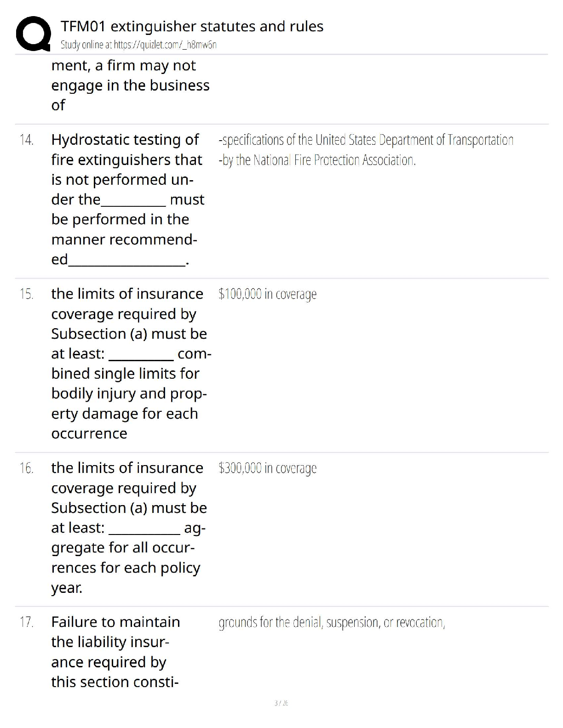The image size is (563, 728).
Task: Select the 'Failure to maintain the liability insurance' term
Action: [115, 652]
